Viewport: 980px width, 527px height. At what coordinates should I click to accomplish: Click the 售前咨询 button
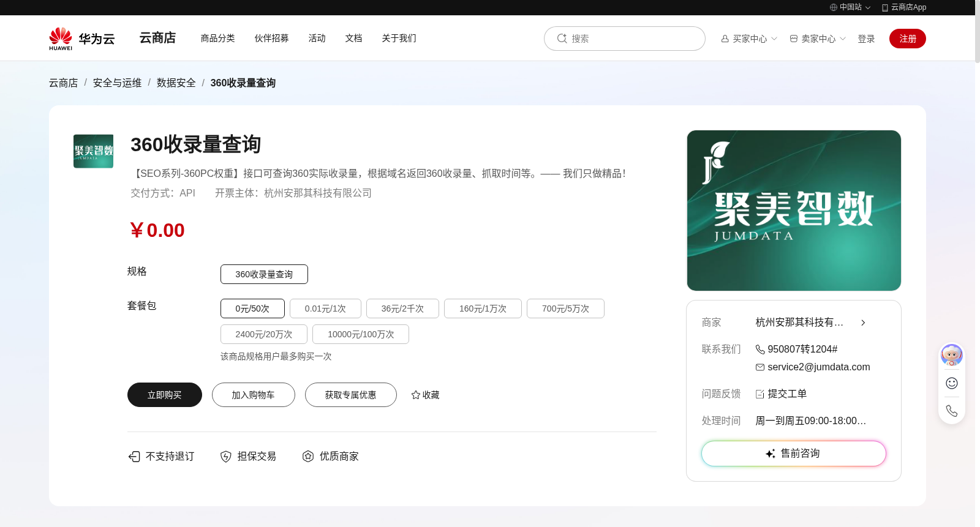(x=794, y=454)
